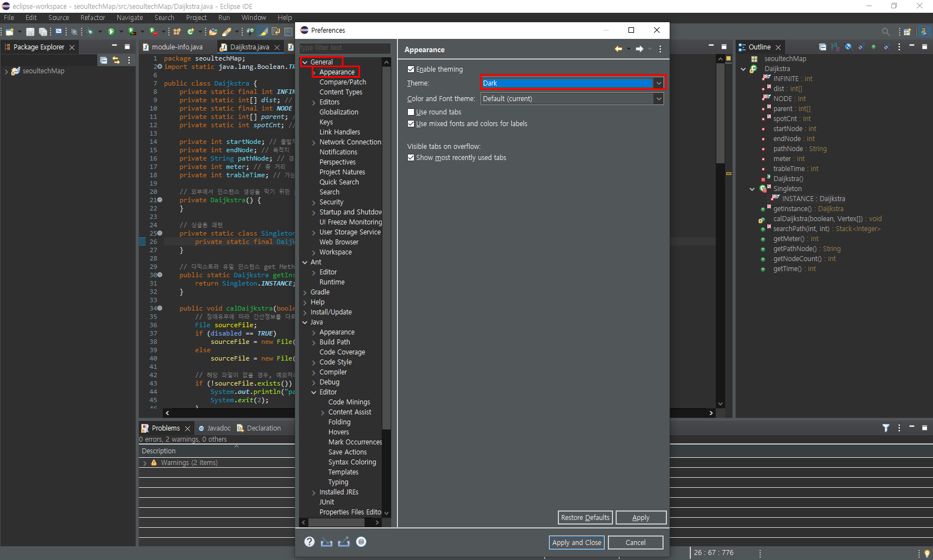Click the New Java Package toolbar icon
The width and height of the screenshot is (933, 560).
pyautogui.click(x=177, y=32)
